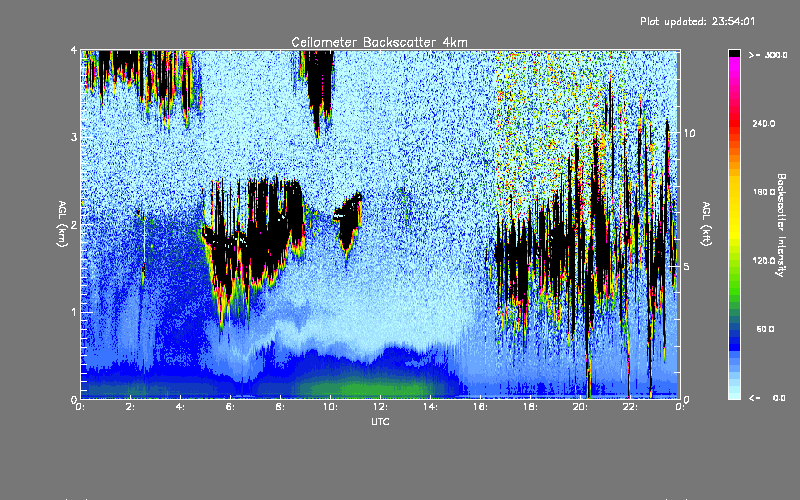800x500 pixels.
Task: Click the "Backscatter Intensity" colorbar label
Action: [781, 225]
